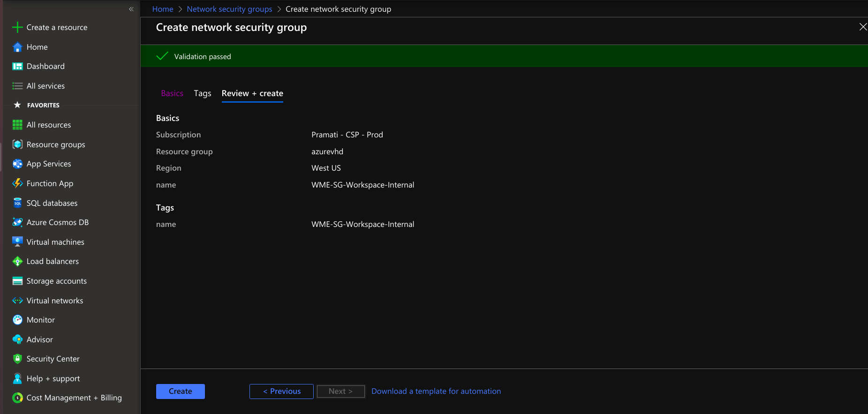Open All services in sidebar
Viewport: 868px width, 414px height.
click(x=45, y=86)
